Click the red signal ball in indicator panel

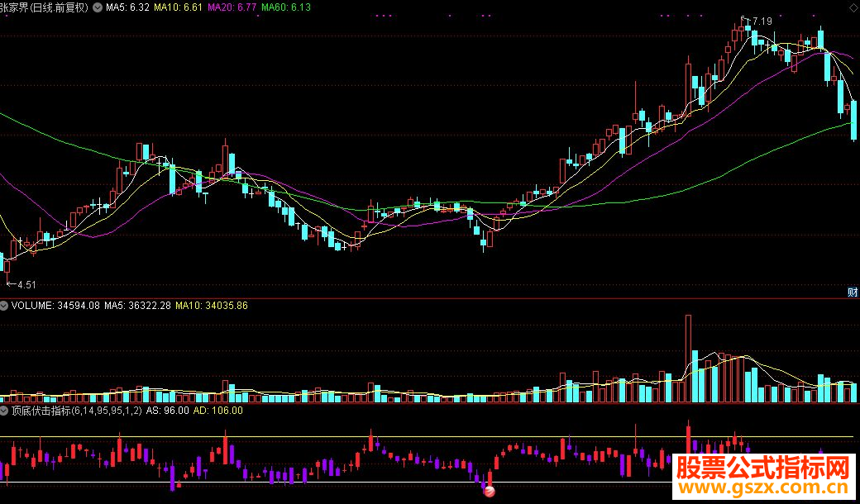490,492
